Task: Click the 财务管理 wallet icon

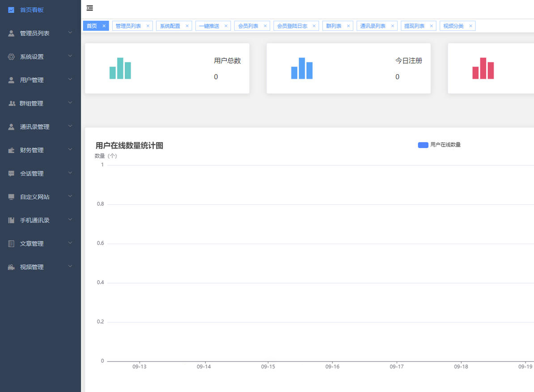Action: [11, 150]
